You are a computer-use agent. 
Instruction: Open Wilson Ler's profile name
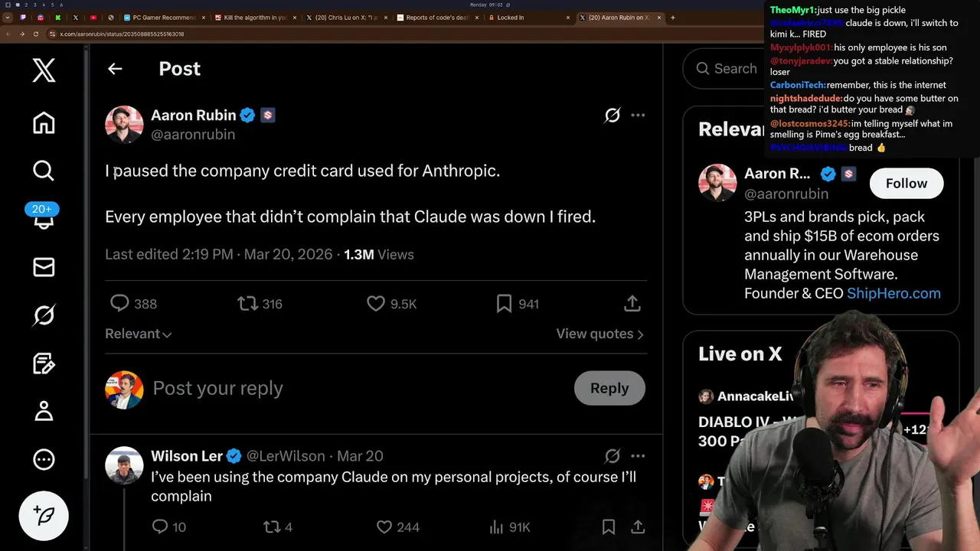coord(187,456)
